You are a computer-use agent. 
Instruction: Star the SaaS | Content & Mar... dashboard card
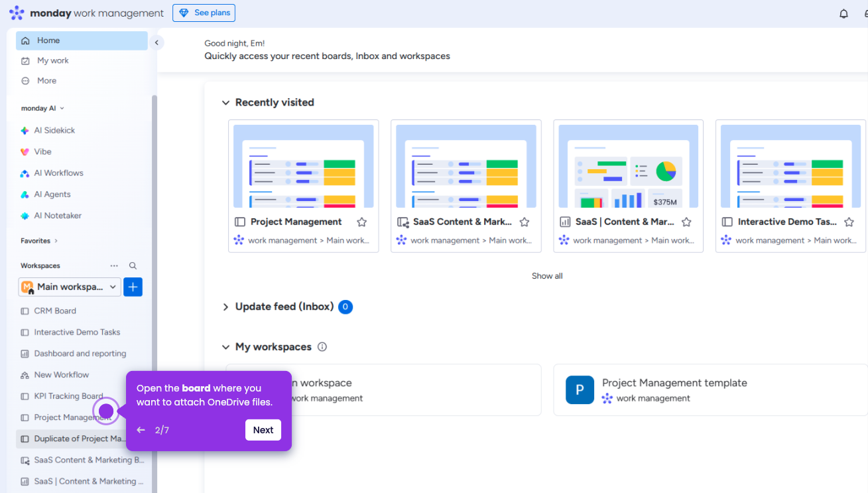(687, 222)
